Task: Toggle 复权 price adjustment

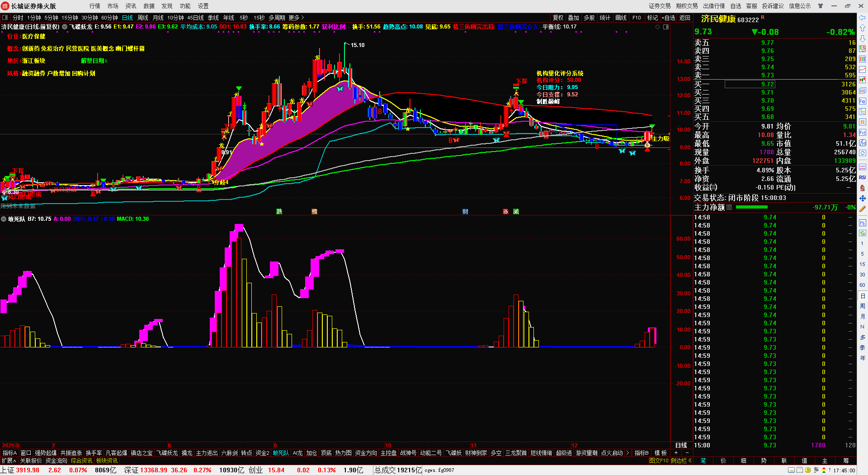Action: [x=558, y=18]
